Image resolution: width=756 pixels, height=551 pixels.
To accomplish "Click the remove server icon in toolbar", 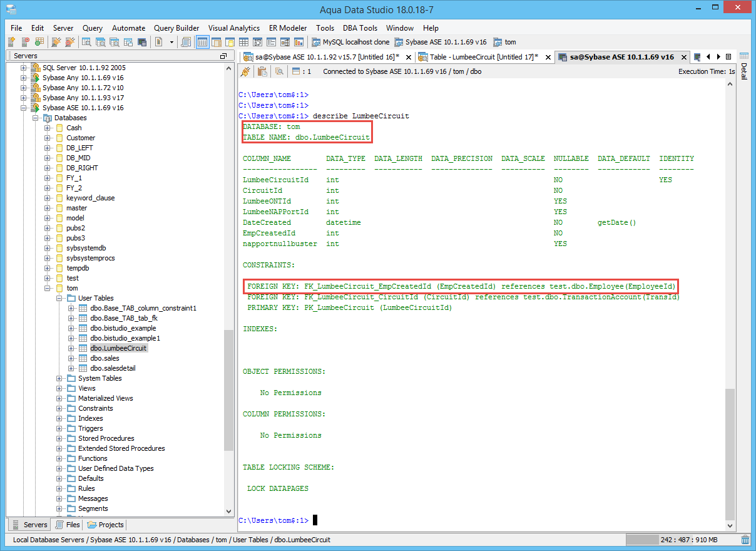I will [x=26, y=42].
